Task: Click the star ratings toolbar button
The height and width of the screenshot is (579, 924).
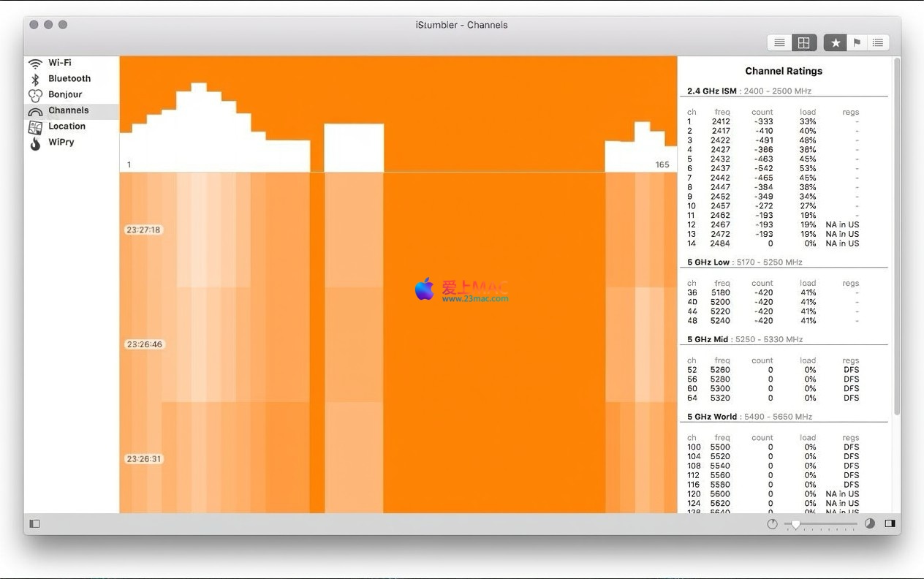Action: [836, 43]
